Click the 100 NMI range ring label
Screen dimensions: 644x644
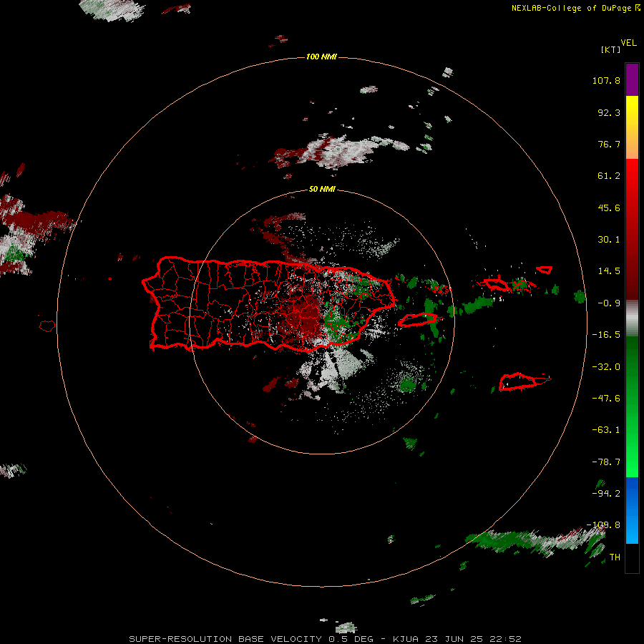click(x=321, y=57)
